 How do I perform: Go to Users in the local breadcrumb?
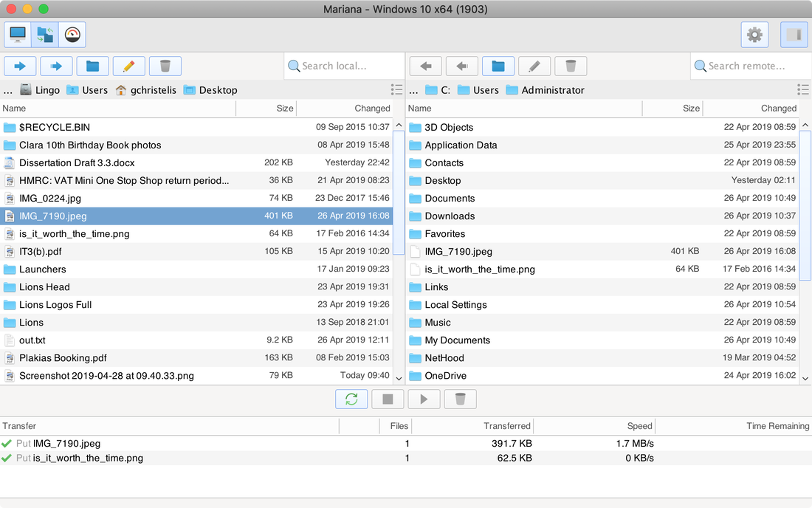point(87,90)
